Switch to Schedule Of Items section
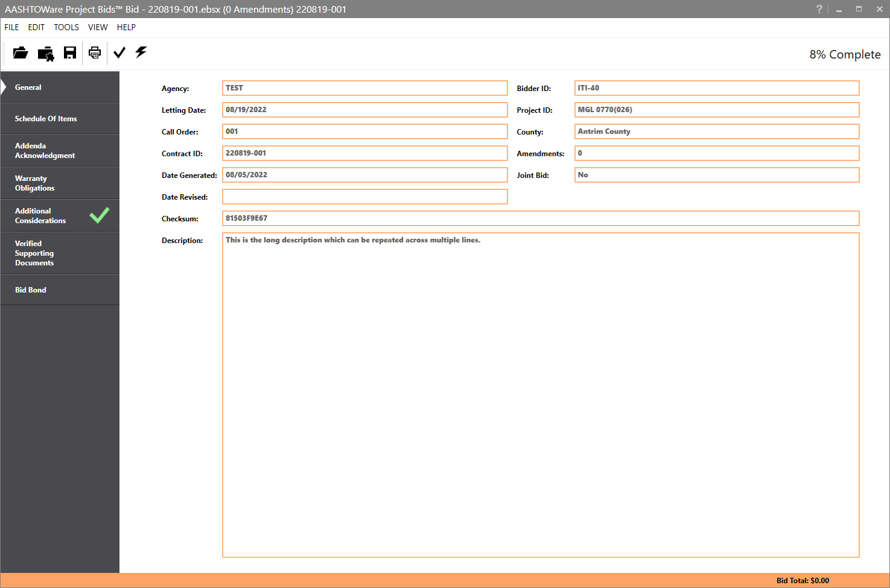This screenshot has height=588, width=890. (x=46, y=119)
